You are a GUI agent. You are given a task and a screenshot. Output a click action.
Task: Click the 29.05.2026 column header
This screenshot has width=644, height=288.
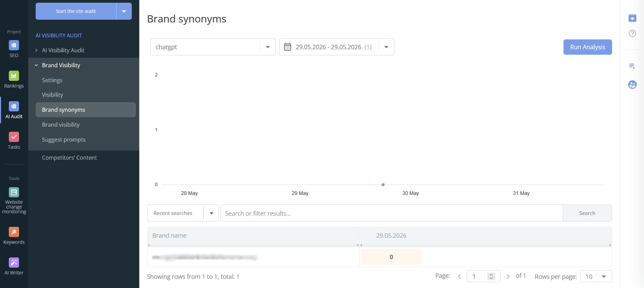391,235
